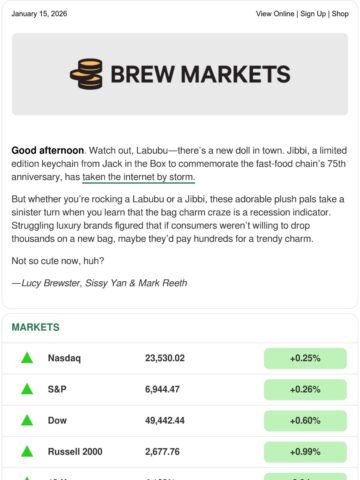
Task: Click the BREW MARKETS banner title
Action: pos(200,74)
